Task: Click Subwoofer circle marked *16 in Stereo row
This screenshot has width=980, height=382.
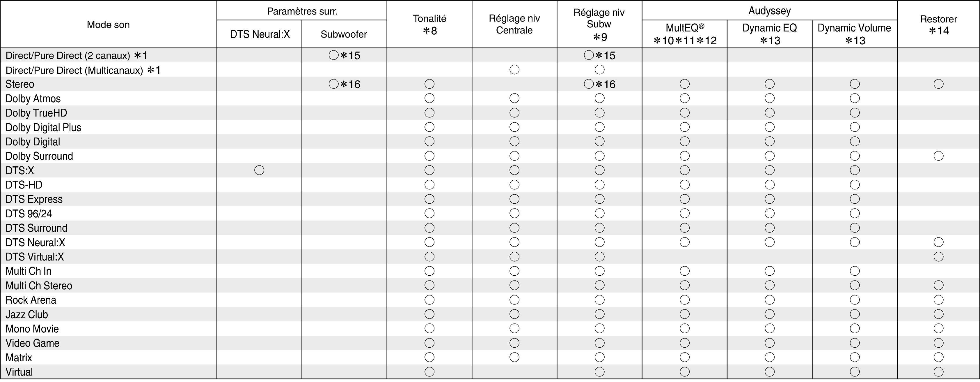Action: click(333, 84)
